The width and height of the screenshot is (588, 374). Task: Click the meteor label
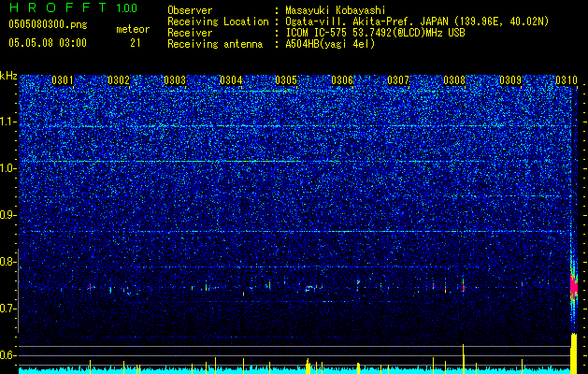click(x=133, y=29)
